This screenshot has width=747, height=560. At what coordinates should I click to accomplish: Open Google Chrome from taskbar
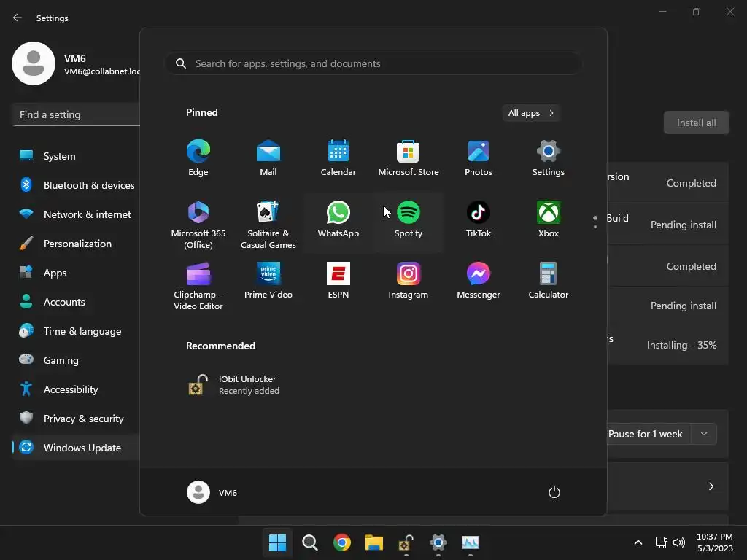[341, 542]
